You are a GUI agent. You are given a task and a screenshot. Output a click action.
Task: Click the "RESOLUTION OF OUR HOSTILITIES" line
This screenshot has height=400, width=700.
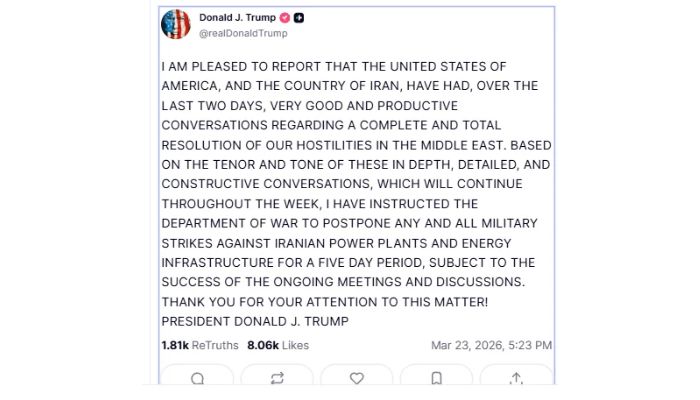tap(354, 145)
